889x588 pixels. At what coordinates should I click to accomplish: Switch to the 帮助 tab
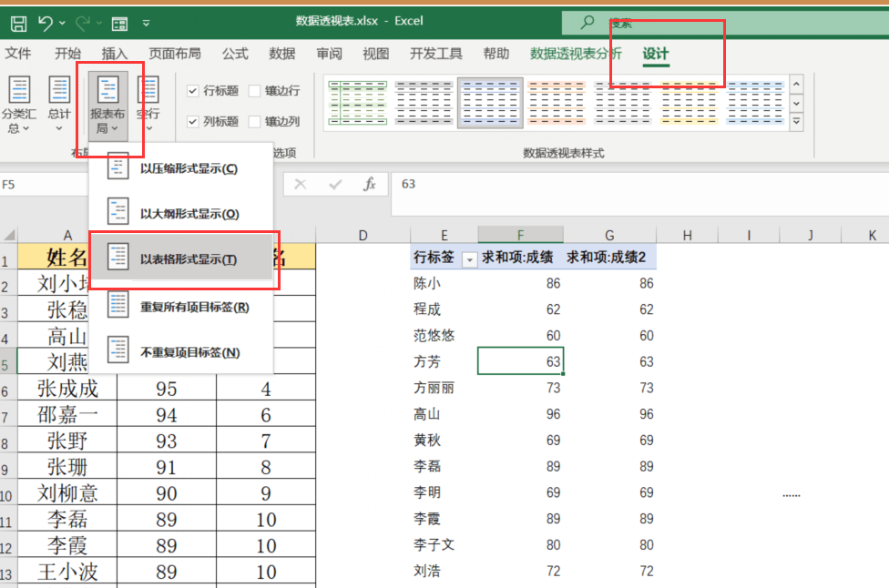496,54
